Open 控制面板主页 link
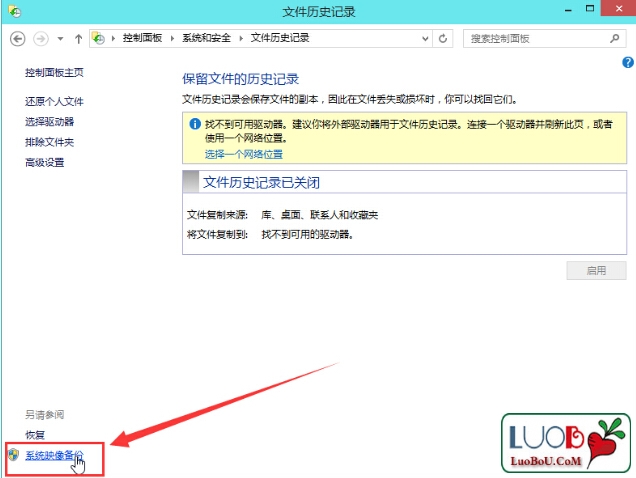Screen dimensions: 636x478 tap(54, 73)
